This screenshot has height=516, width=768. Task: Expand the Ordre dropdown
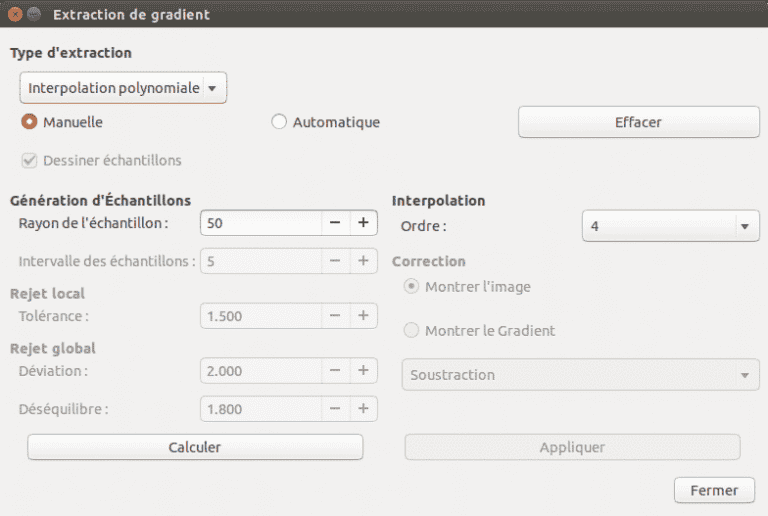click(671, 226)
